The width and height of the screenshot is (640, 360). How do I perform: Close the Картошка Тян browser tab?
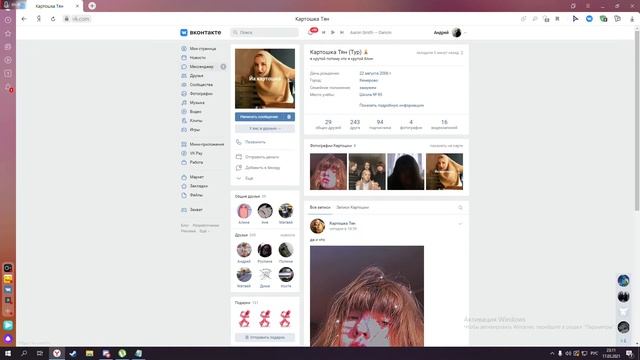[x=77, y=6]
